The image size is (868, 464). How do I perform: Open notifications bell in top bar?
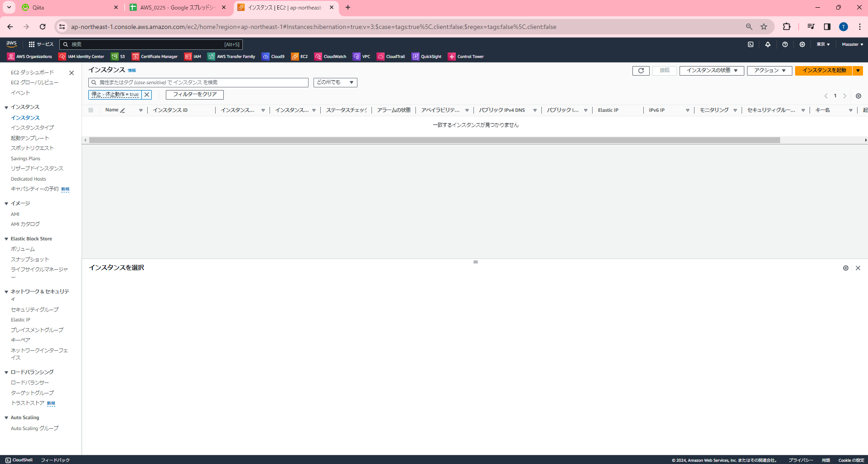tap(768, 44)
